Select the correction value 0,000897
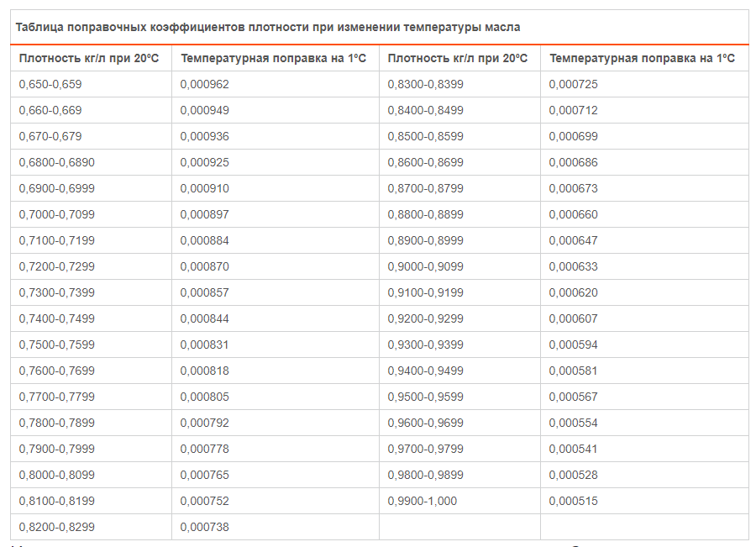Screen dimensions: 756x547 (x=204, y=214)
